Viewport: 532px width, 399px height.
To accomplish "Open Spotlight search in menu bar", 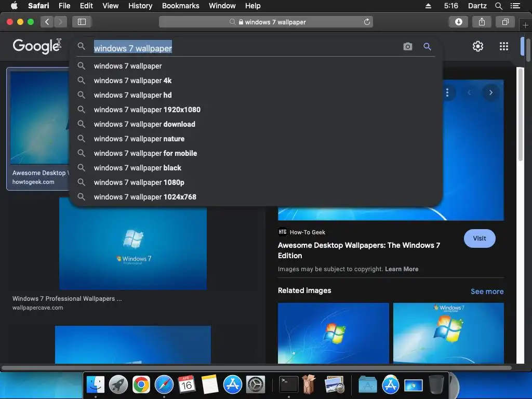I will (498, 6).
